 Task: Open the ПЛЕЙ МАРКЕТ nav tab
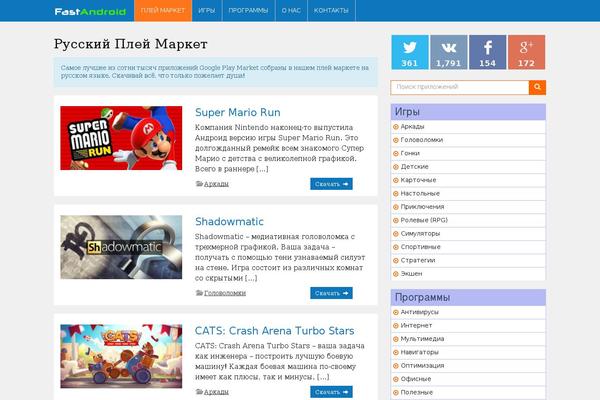(x=163, y=11)
